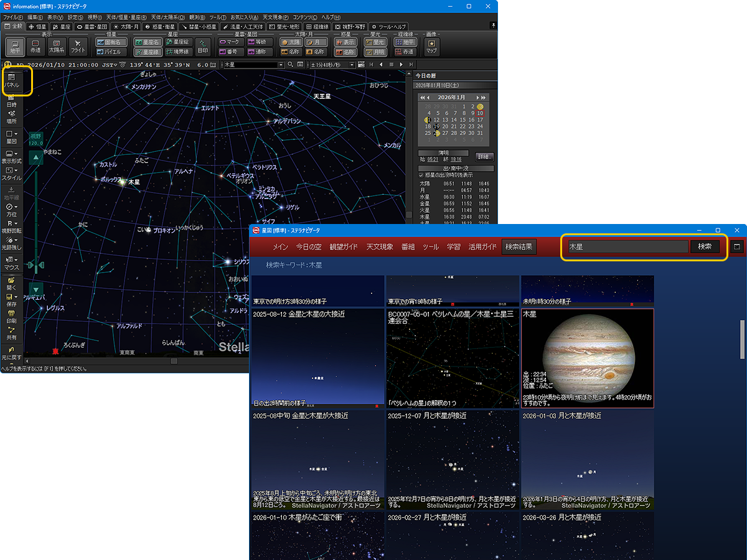Click the 元に戻す (undo) icon
Image resolution: width=747 pixels, height=560 pixels.
coord(12,353)
